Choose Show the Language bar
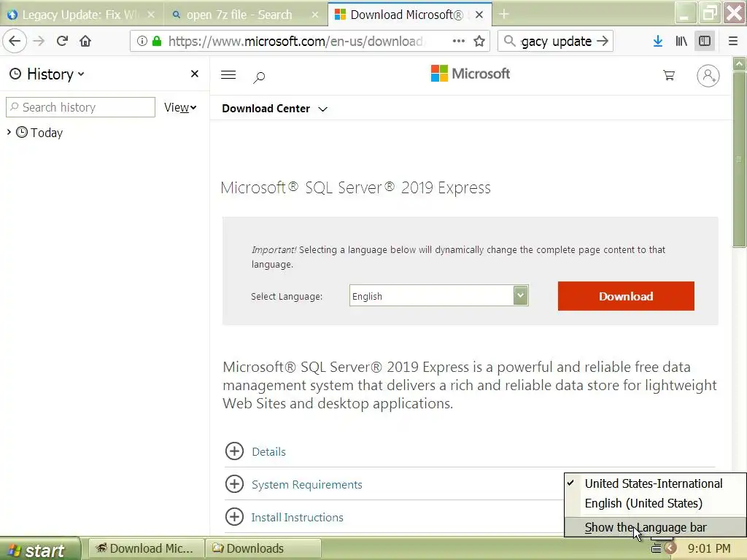This screenshot has height=560, width=747. (655, 527)
